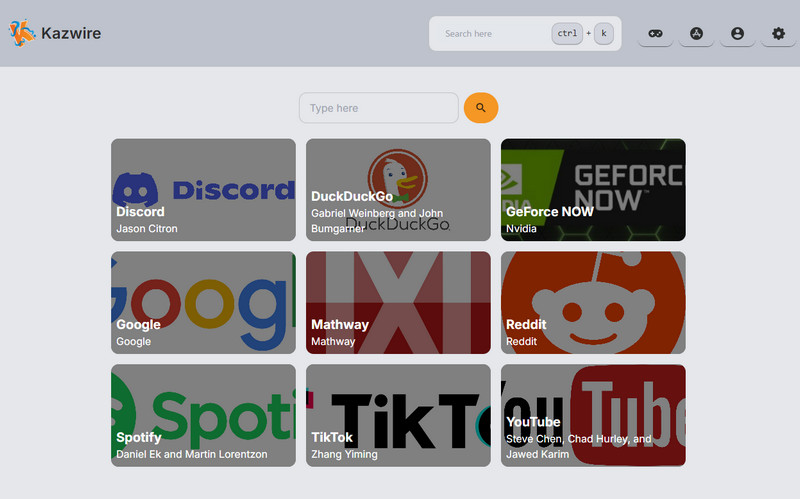Open the Google card
This screenshot has width=800, height=499.
click(x=204, y=303)
